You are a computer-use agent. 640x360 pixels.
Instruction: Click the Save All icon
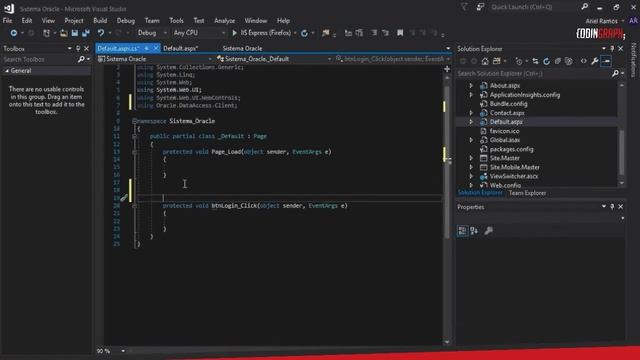(x=86, y=33)
